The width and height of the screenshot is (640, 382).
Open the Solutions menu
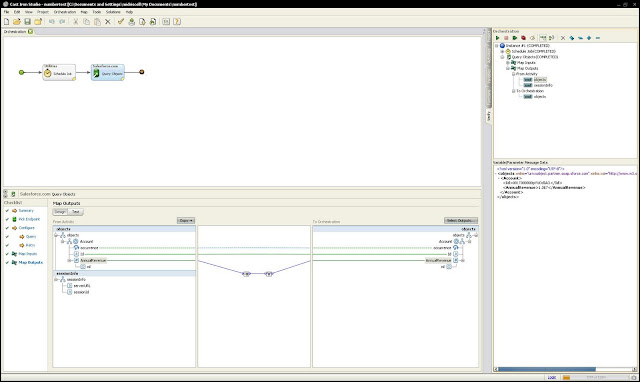click(x=113, y=12)
